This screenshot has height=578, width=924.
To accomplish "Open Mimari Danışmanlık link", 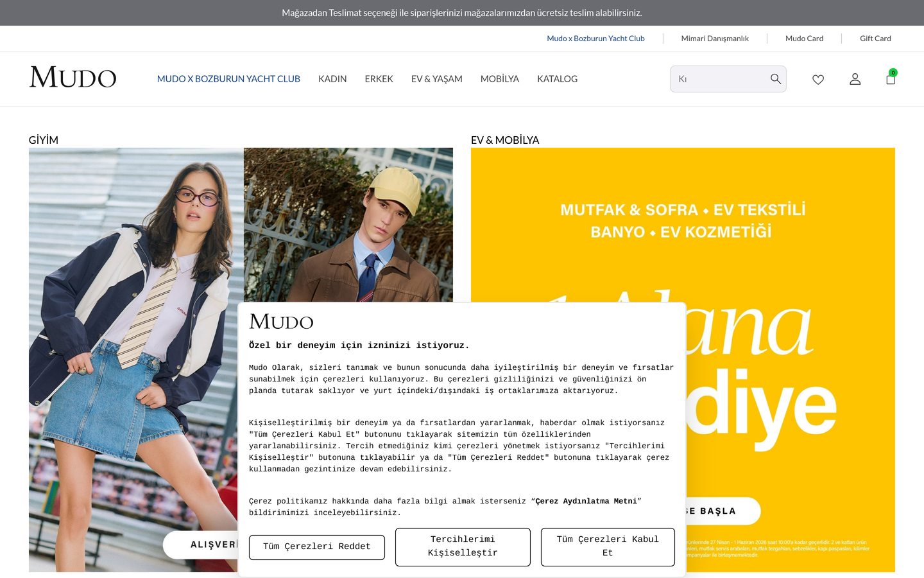I will [715, 39].
